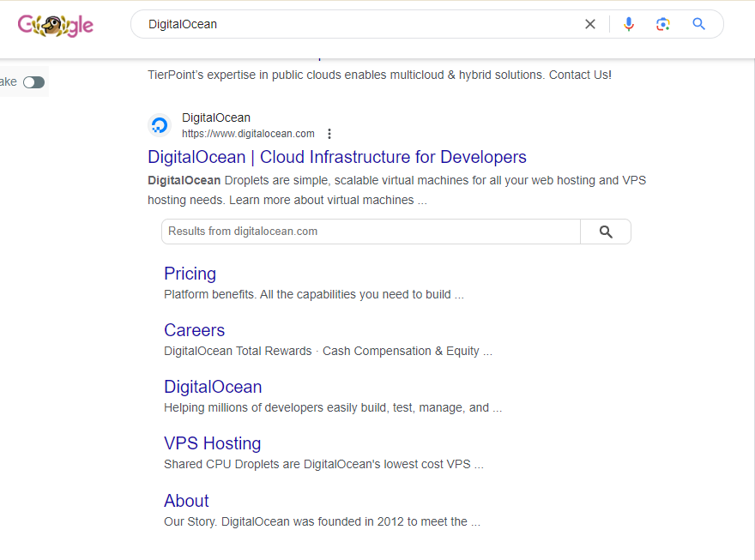Open 'DigitalOcean | Cloud Infrastructure for Developers' result
The height and width of the screenshot is (560, 755).
[x=337, y=157]
